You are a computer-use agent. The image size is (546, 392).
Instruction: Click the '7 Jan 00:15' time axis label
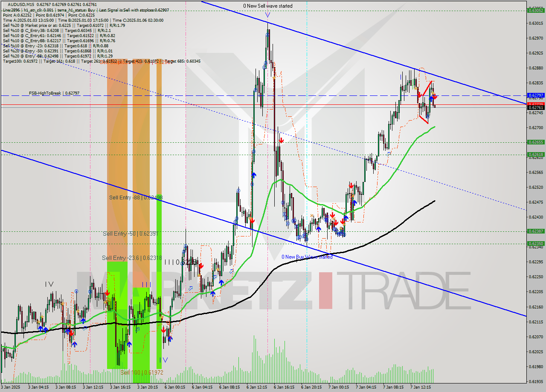(339, 387)
